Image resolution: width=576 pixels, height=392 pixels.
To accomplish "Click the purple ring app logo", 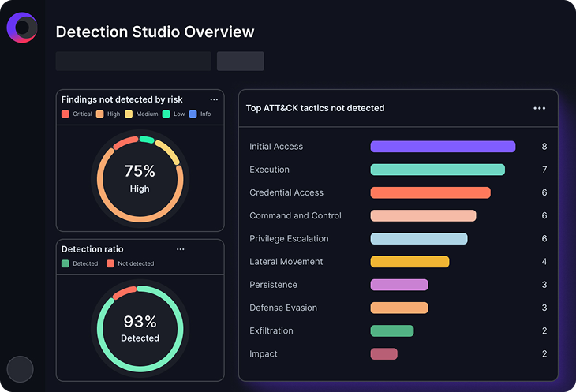I will (x=22, y=28).
